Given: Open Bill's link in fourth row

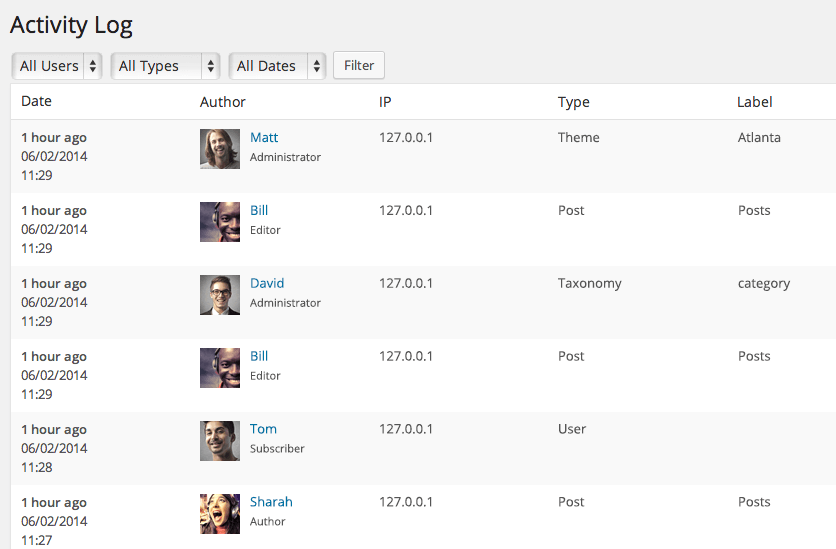Looking at the screenshot, I should (x=259, y=356).
